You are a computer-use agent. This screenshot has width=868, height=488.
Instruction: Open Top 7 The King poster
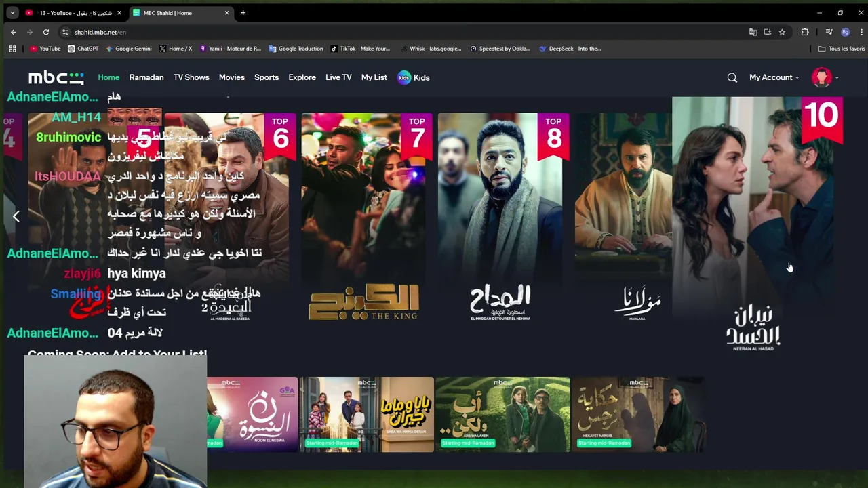366,218
